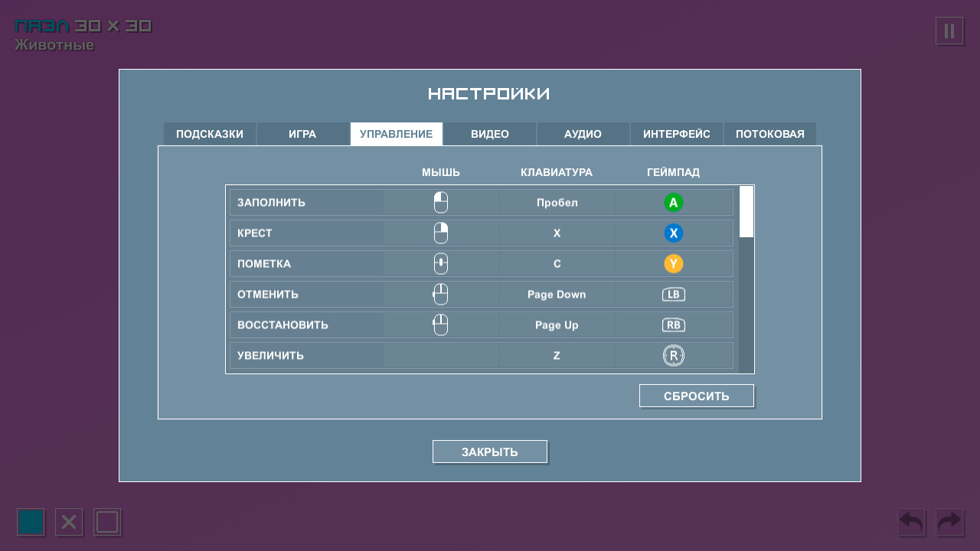Click blue X gamepad button icon
980x551 pixels.
coord(674,233)
